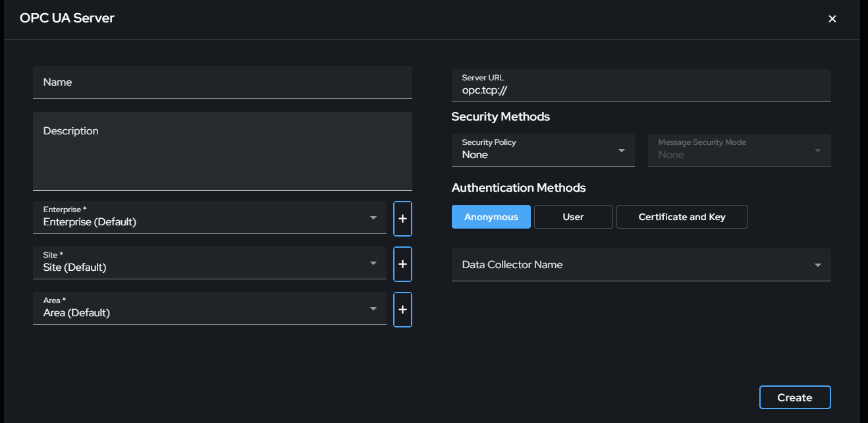Click the Authentication Methods heading
This screenshot has height=423, width=868.
pos(519,188)
